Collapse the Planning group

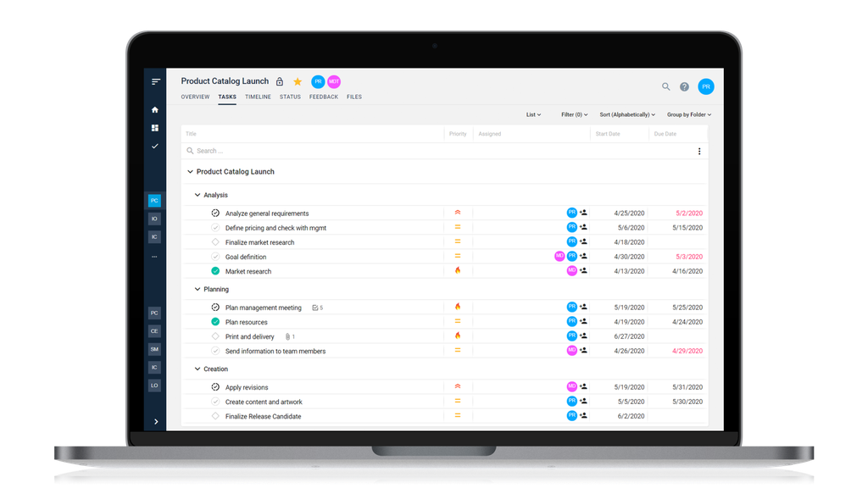[x=197, y=289]
